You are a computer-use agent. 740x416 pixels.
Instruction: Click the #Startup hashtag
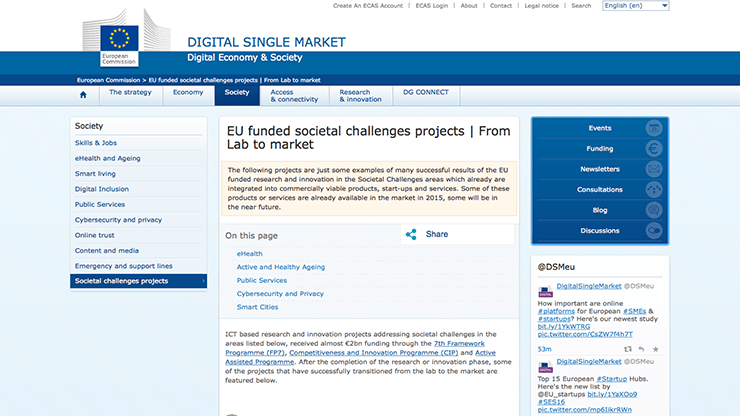612,379
